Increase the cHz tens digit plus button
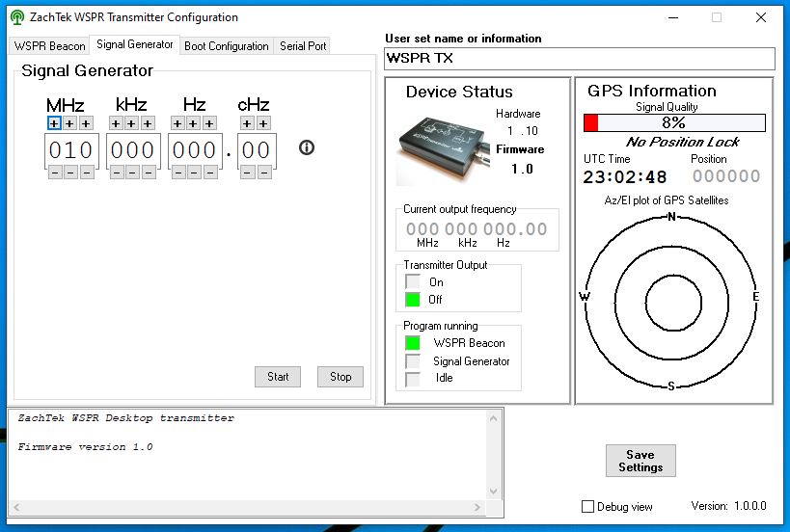This screenshot has width=790, height=532. (247, 123)
